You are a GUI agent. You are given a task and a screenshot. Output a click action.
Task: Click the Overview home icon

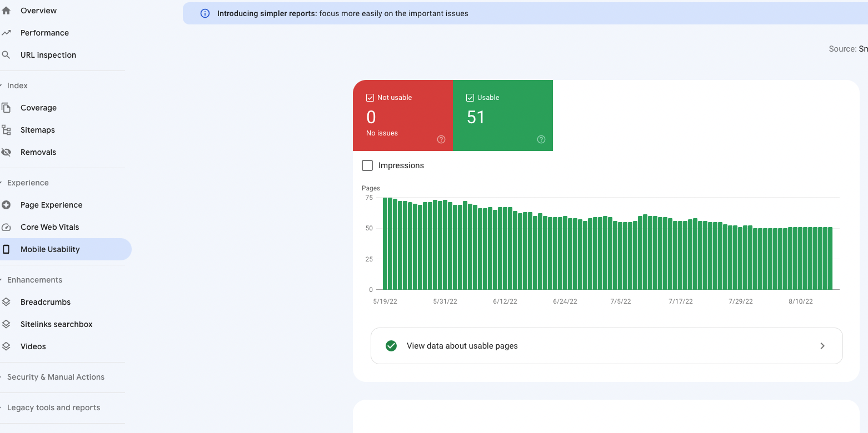tap(6, 11)
